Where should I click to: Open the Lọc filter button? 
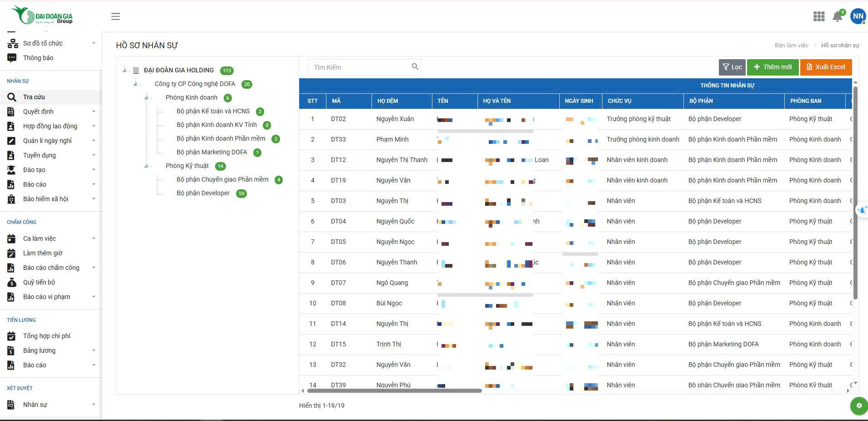732,67
